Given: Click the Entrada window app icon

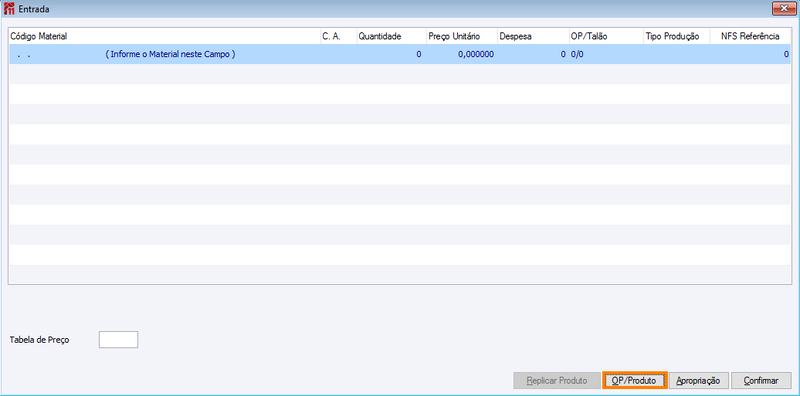Looking at the screenshot, I should point(9,9).
